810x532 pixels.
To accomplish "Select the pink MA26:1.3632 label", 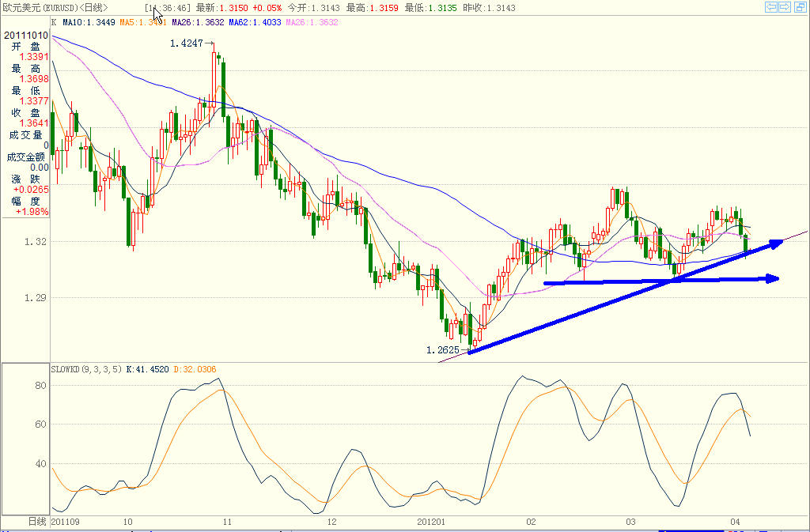I will pyautogui.click(x=312, y=22).
